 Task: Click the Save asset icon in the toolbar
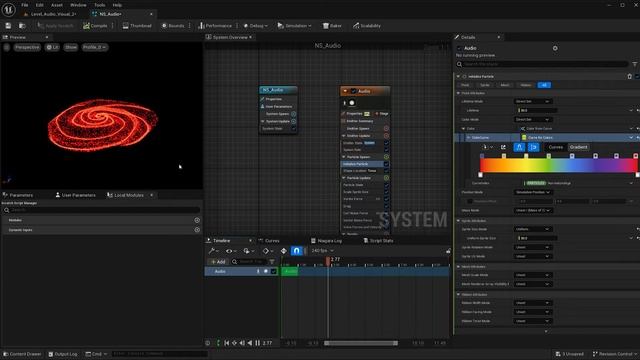pos(8,26)
